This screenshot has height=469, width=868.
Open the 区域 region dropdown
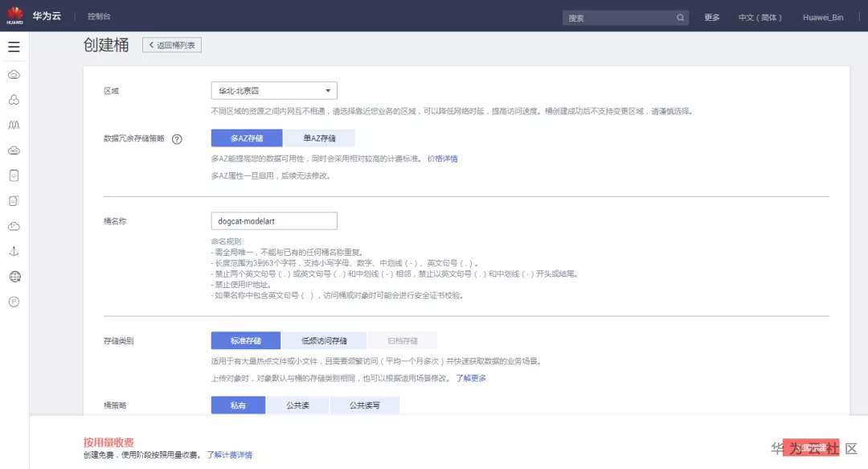[274, 90]
